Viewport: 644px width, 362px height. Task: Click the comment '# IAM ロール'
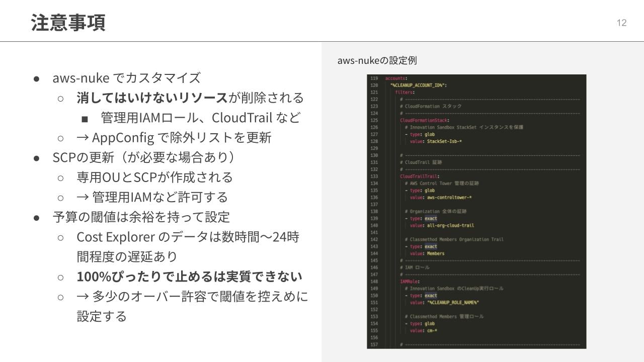(x=415, y=267)
